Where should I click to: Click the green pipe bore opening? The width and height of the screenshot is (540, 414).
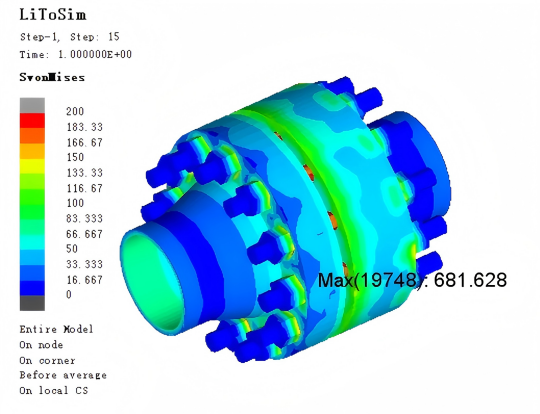[x=152, y=282]
